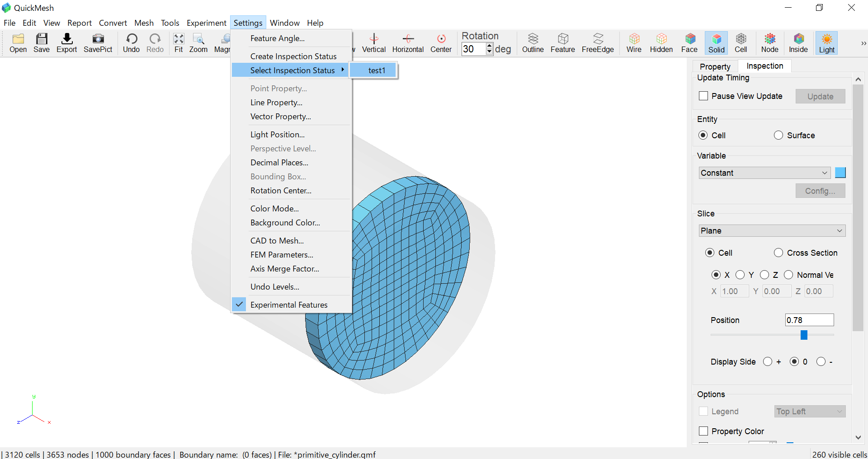
Task: Select the FreeEdge display mode icon
Action: point(598,43)
